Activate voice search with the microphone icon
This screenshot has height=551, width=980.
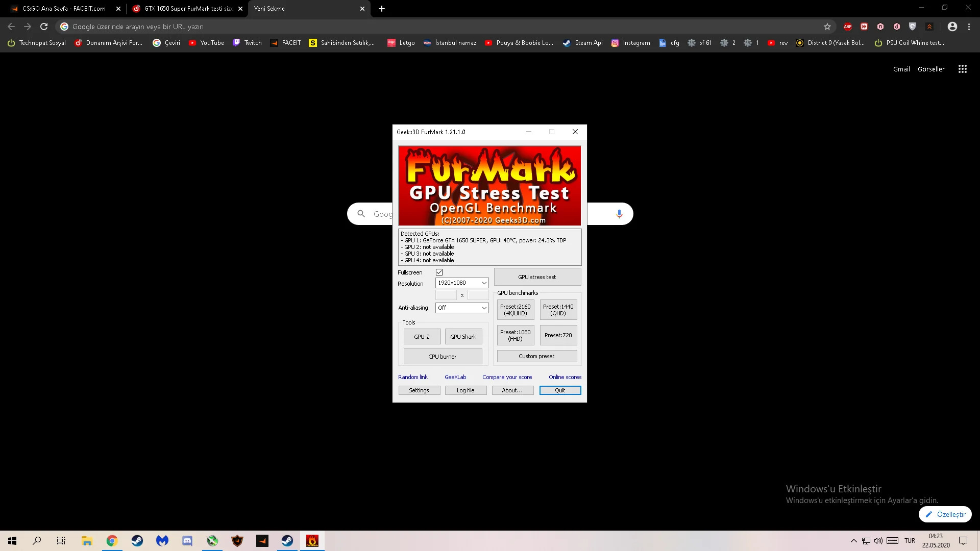point(619,214)
